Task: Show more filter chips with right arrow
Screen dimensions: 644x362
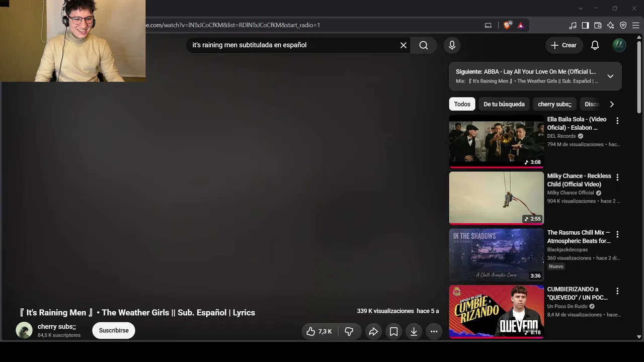Action: tap(612, 104)
